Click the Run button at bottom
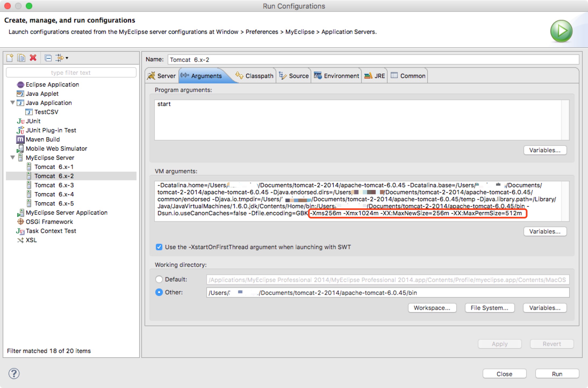588x388 pixels. pos(557,374)
